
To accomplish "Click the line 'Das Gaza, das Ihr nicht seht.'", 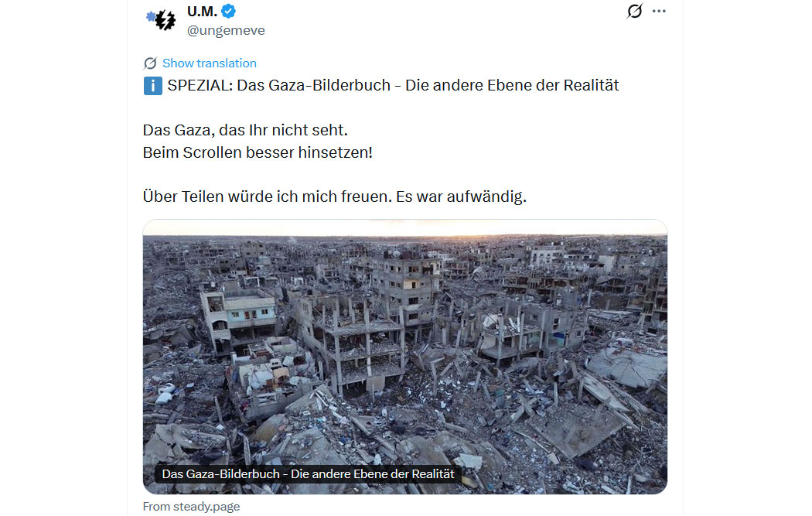I will coord(245,130).
